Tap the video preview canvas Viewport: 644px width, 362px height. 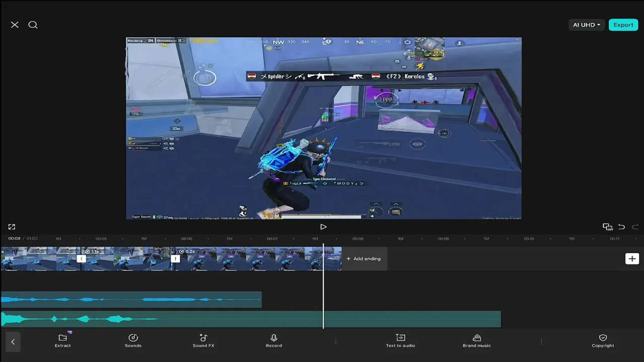point(324,128)
